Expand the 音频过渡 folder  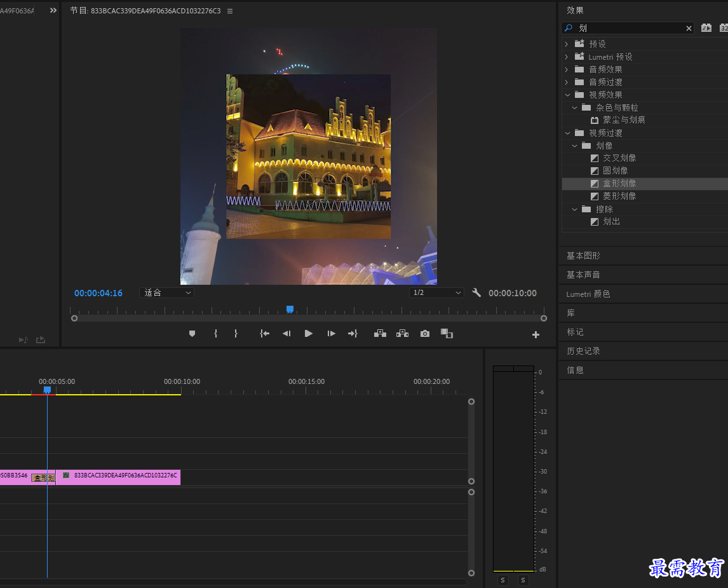567,82
